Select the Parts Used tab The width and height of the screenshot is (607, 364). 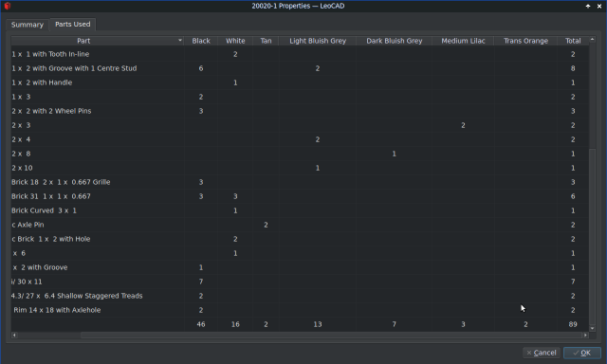click(72, 24)
